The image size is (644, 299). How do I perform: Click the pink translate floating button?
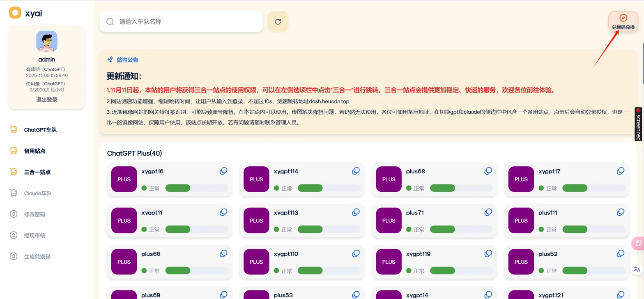[638, 243]
